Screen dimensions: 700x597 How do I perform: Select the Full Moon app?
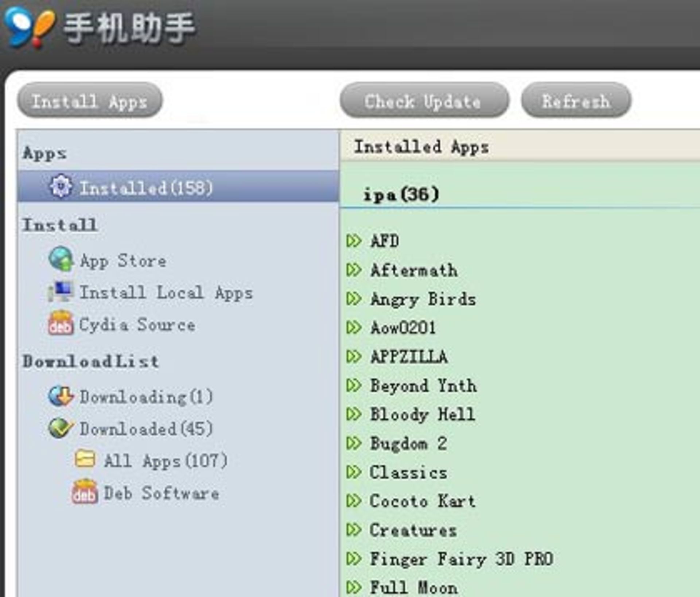pyautogui.click(x=414, y=588)
